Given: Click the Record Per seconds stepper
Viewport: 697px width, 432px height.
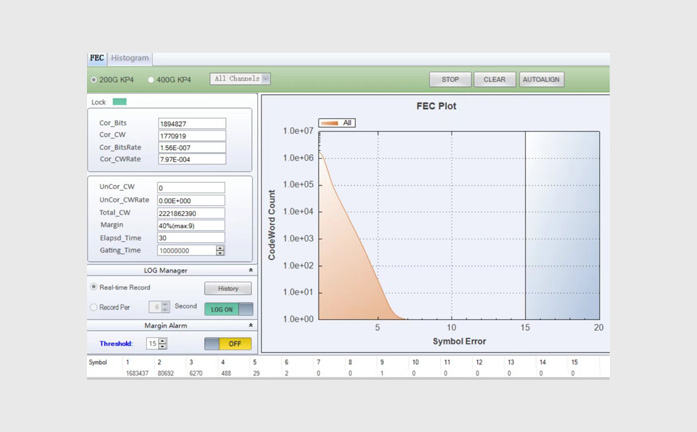Looking at the screenshot, I should tap(165, 307).
